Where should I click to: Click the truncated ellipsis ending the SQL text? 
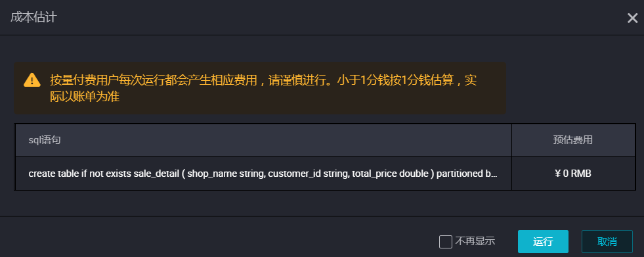coord(494,174)
